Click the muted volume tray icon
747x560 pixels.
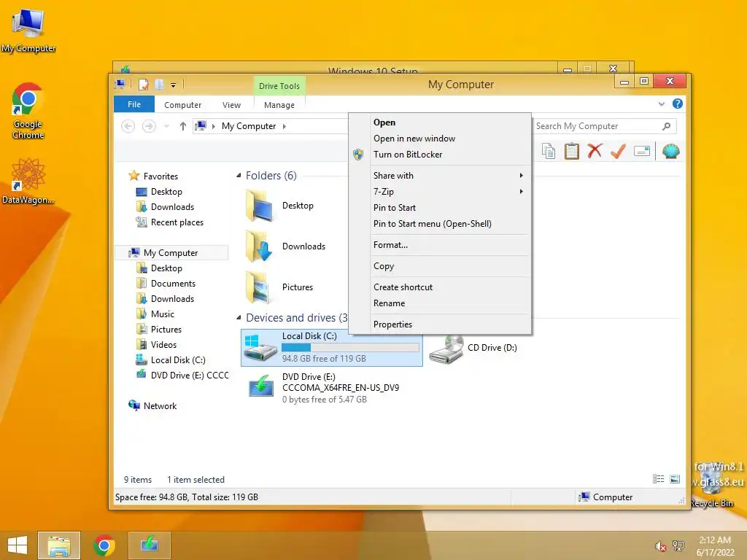tap(660, 546)
